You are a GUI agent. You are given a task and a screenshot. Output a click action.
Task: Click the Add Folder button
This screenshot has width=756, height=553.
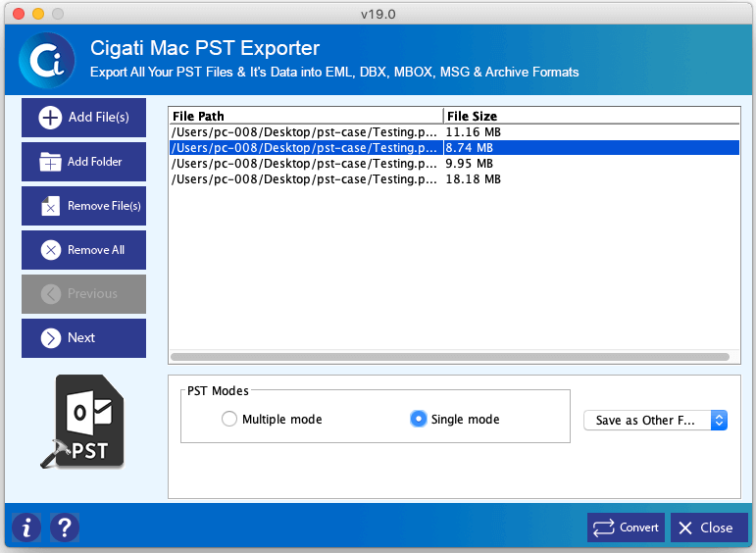(83, 162)
